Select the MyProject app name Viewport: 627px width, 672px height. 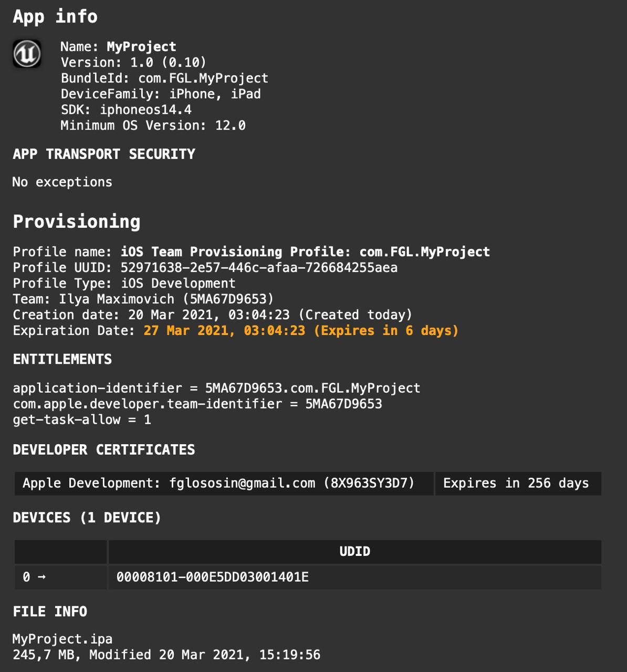click(x=141, y=47)
